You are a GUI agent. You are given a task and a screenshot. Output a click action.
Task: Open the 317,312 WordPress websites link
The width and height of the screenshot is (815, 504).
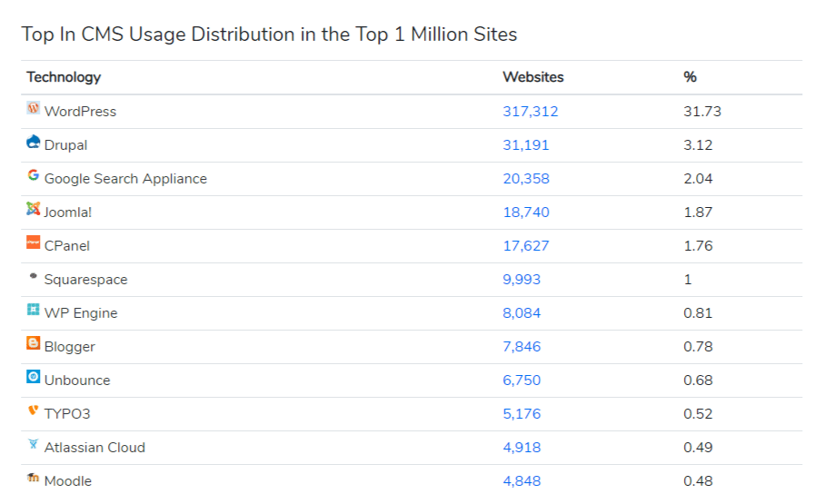point(531,111)
